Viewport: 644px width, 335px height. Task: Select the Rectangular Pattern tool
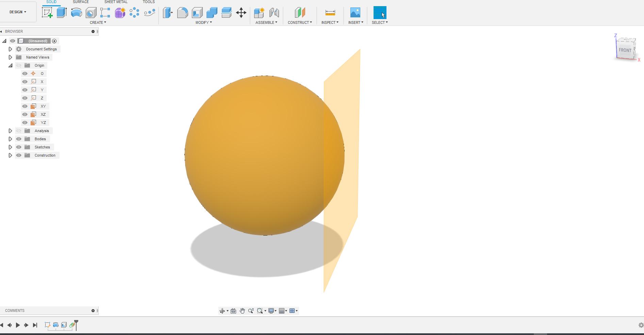pos(105,13)
